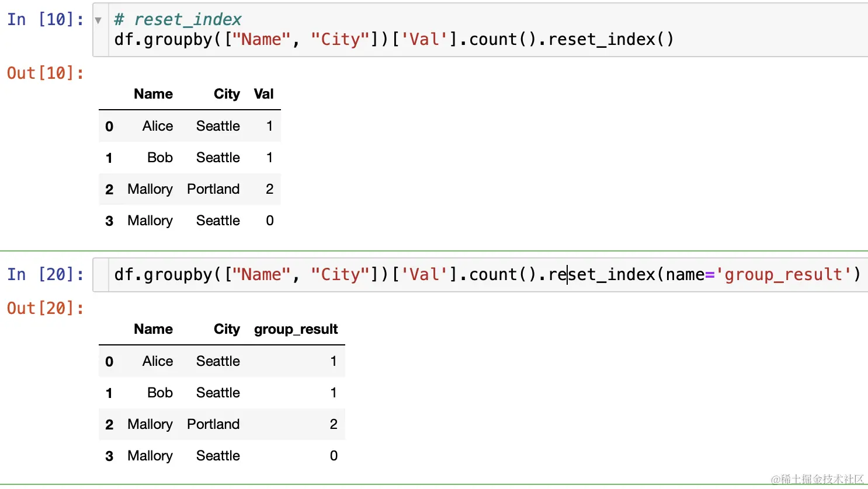Click the '# reset_index' comment line
The height and width of the screenshot is (489, 868).
coord(178,20)
